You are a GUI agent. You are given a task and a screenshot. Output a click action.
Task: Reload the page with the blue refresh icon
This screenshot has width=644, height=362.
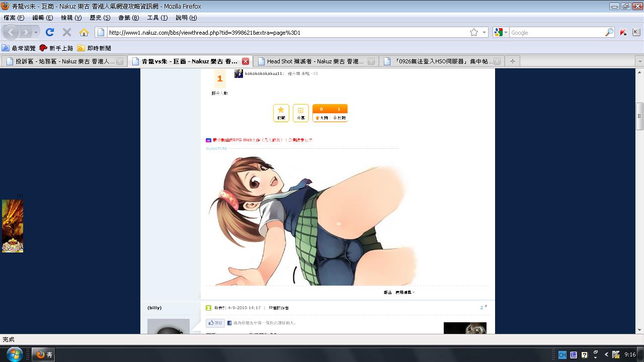[x=50, y=32]
